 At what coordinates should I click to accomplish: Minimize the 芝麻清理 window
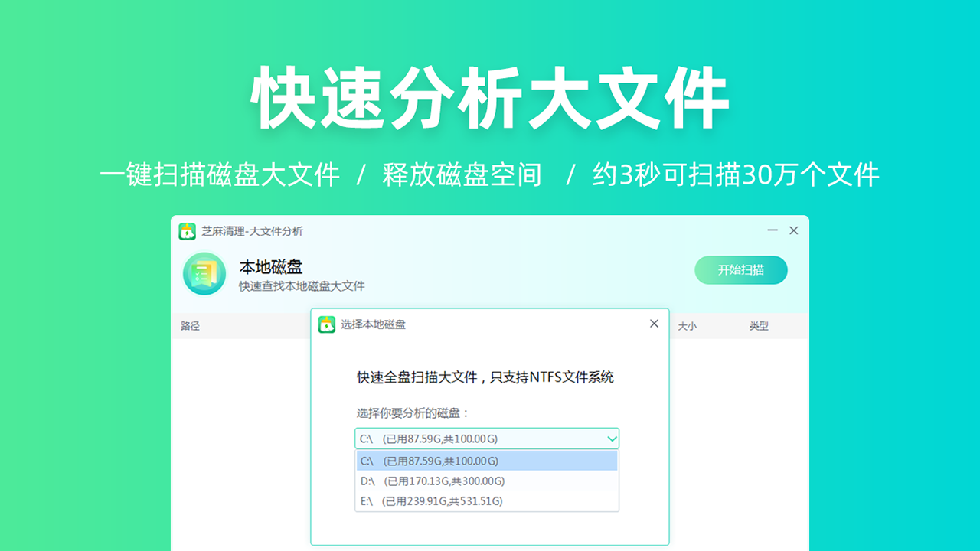pos(773,230)
